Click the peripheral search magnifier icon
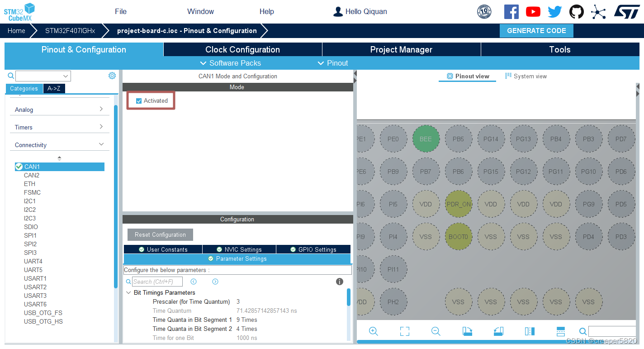 (11, 76)
